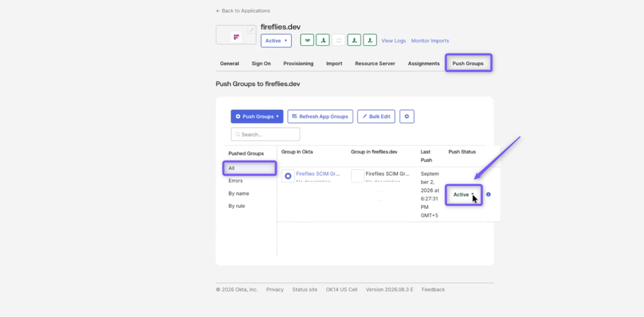Viewport: 644px width, 317px height.
Task: Click the Push Status column header
Action: click(x=462, y=152)
